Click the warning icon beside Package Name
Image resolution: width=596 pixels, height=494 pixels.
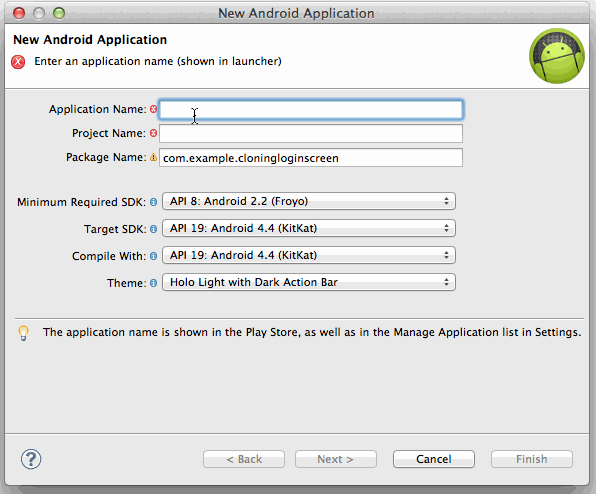coord(153,157)
